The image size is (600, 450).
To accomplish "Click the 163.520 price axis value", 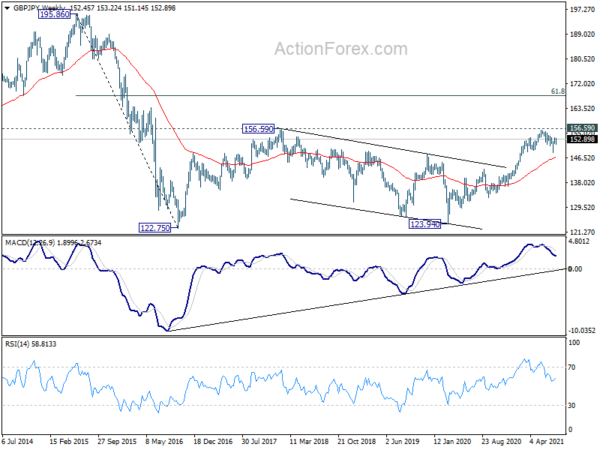I will pyautogui.click(x=582, y=109).
